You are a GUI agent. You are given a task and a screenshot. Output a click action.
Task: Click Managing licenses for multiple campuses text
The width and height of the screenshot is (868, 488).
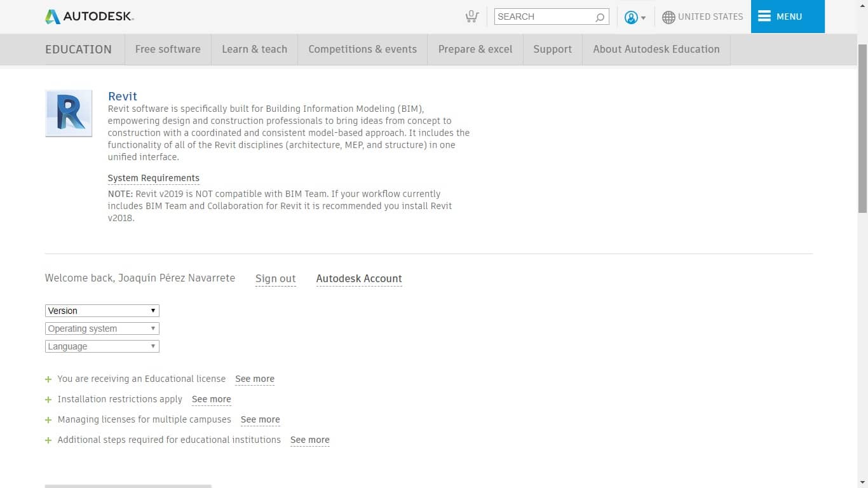pyautogui.click(x=144, y=419)
